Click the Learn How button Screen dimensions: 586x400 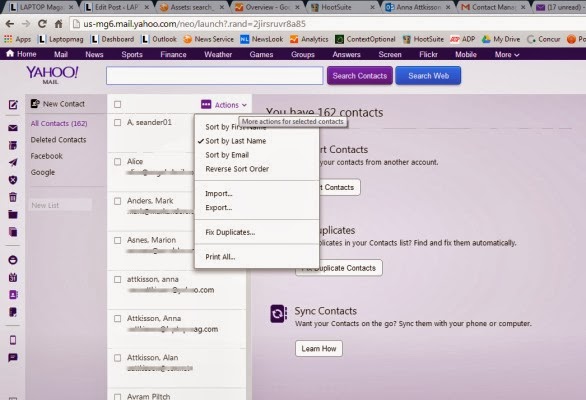coord(319,348)
